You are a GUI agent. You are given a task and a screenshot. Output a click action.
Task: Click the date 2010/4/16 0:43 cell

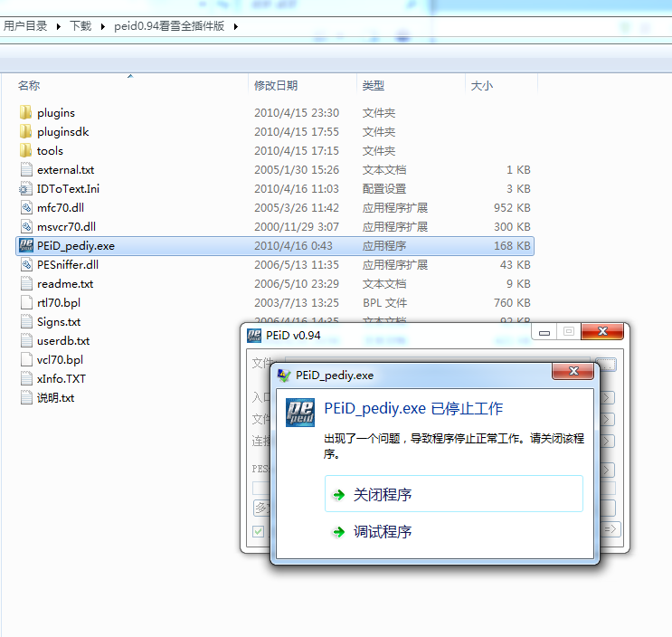[293, 245]
